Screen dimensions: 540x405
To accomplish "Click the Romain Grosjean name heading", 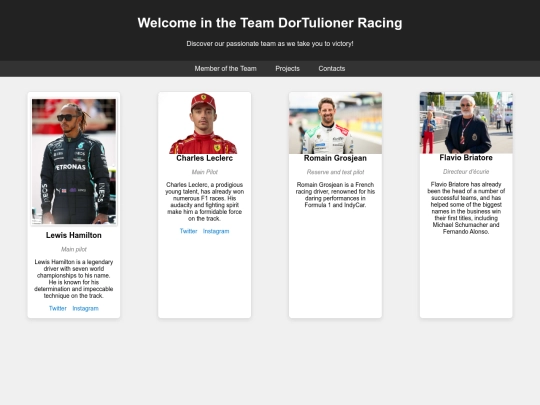I will (335, 158).
